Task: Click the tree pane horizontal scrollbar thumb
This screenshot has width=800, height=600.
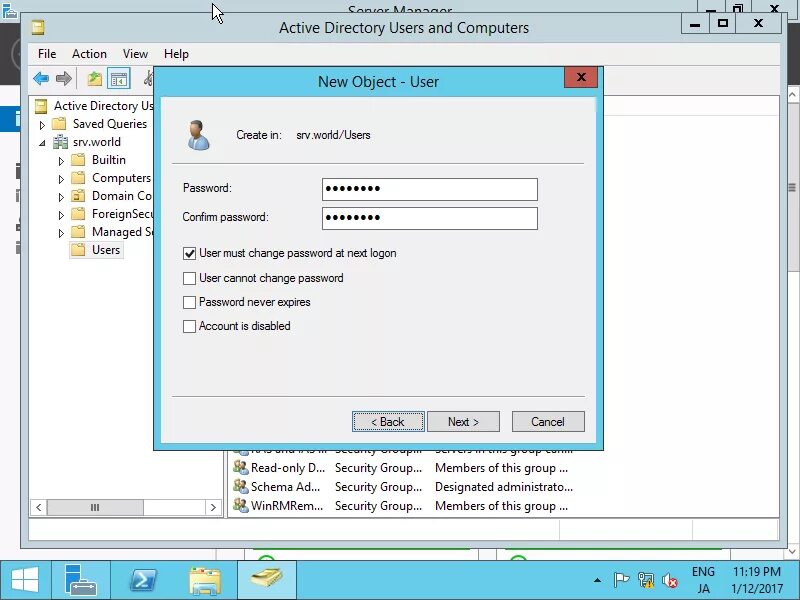Action: pyautogui.click(x=95, y=508)
